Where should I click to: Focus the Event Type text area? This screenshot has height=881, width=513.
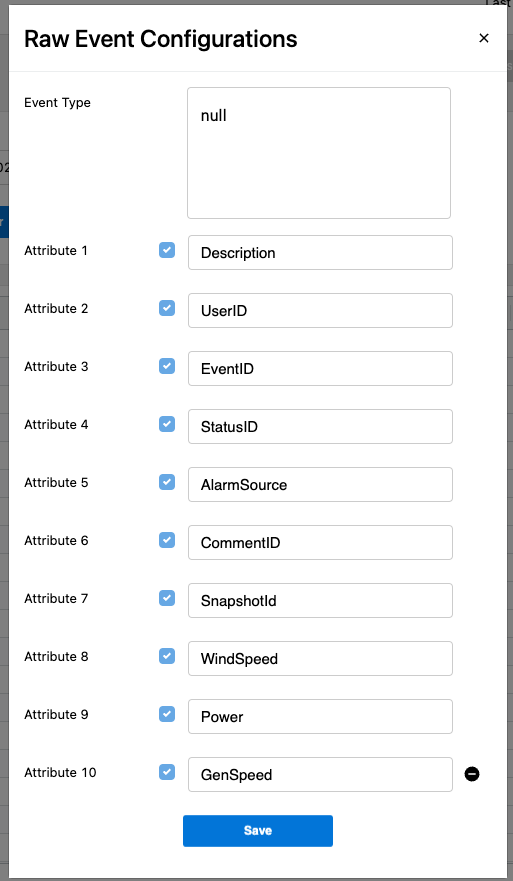pos(319,153)
